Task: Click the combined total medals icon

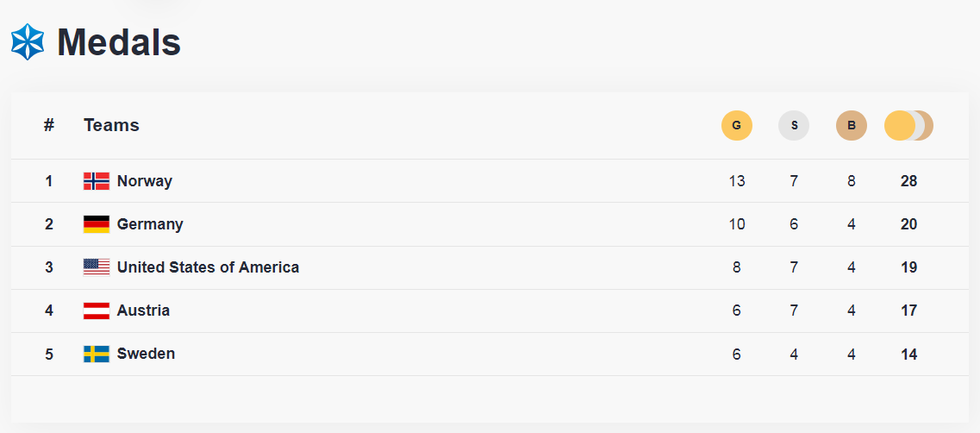Action: [x=908, y=126]
